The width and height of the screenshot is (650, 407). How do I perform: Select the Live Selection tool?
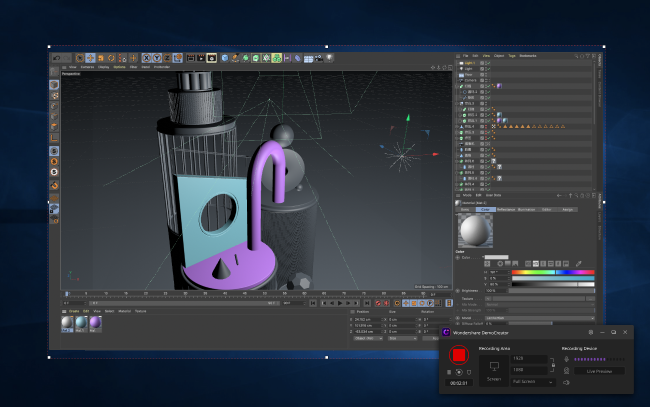tap(80, 58)
